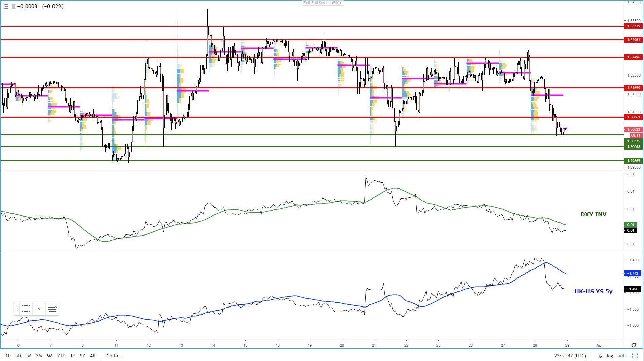Open chart settings via the gear icon
Screen dimensions: 644x361
[634, 345]
